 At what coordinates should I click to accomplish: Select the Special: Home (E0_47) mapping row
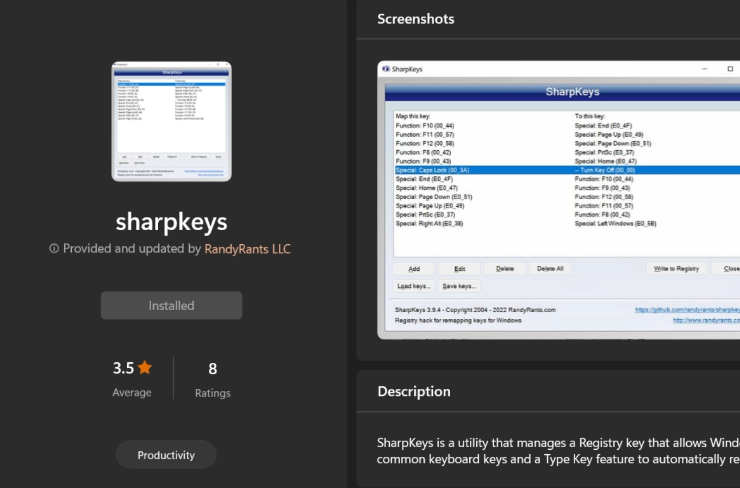567,188
